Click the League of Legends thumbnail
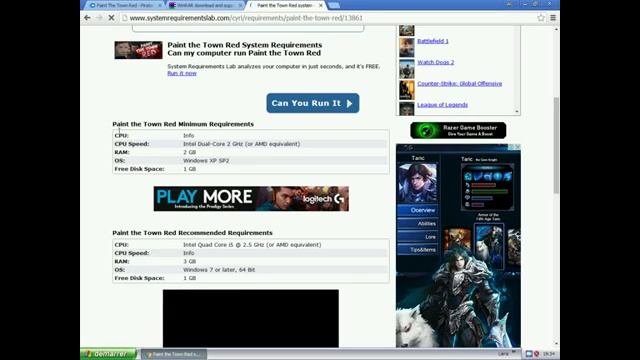The height and width of the screenshot is (360, 640). (x=407, y=109)
